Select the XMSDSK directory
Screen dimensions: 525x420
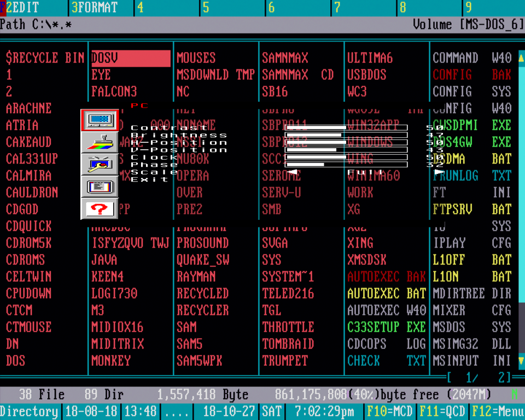click(366, 260)
